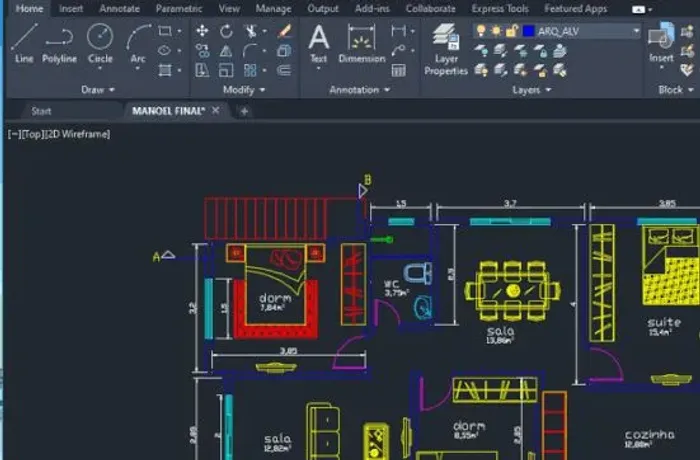Click the Make Current layer icon

point(560,51)
